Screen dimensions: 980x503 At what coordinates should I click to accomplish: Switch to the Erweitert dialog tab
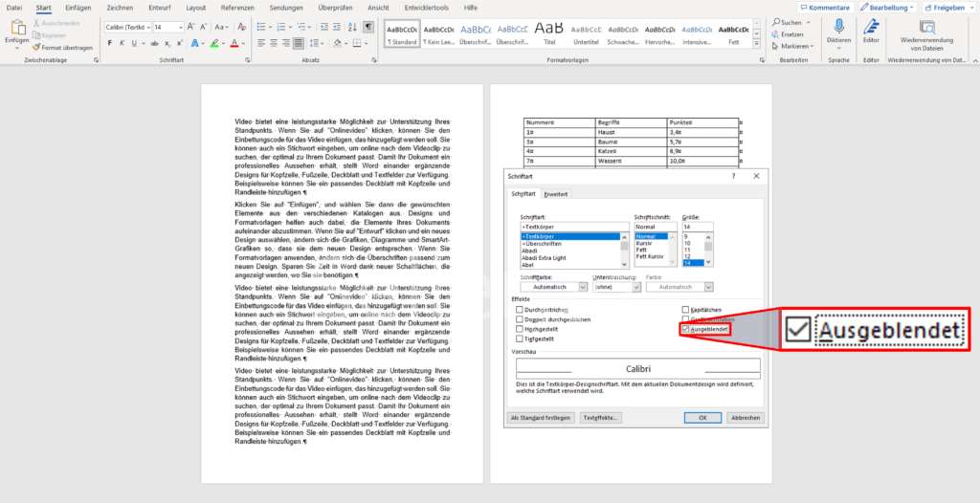(x=556, y=194)
